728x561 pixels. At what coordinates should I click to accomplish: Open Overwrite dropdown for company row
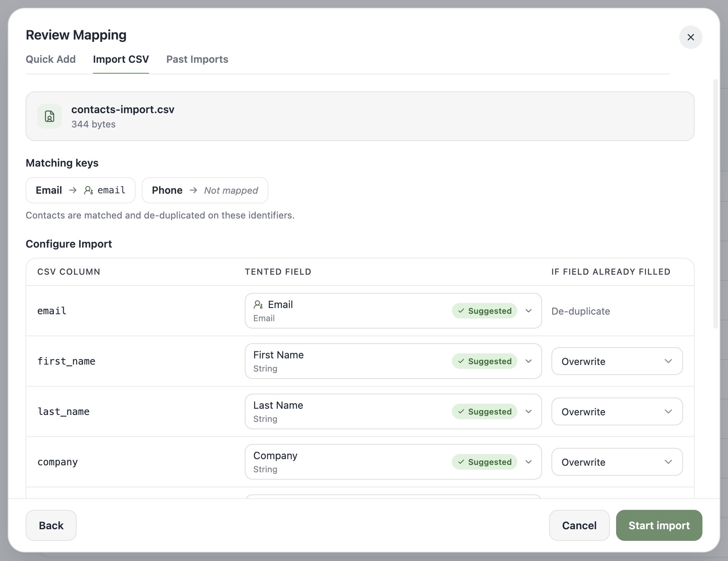pos(617,462)
